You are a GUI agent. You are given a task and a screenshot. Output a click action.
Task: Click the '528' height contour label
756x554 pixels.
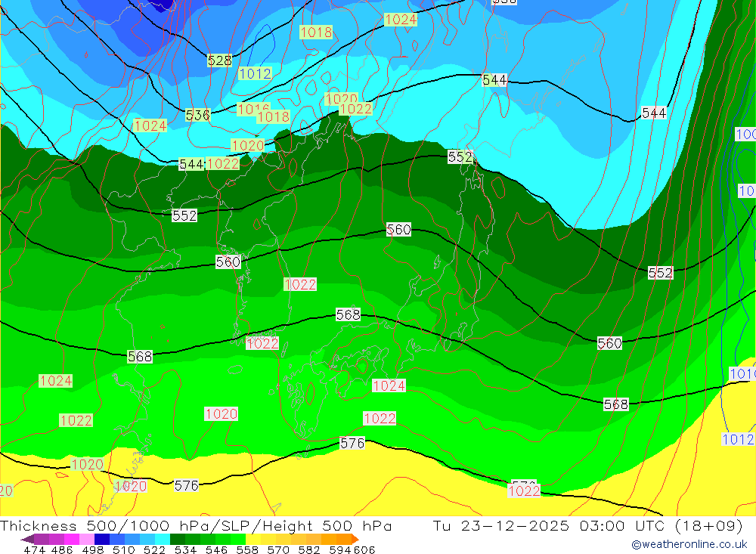click(219, 60)
